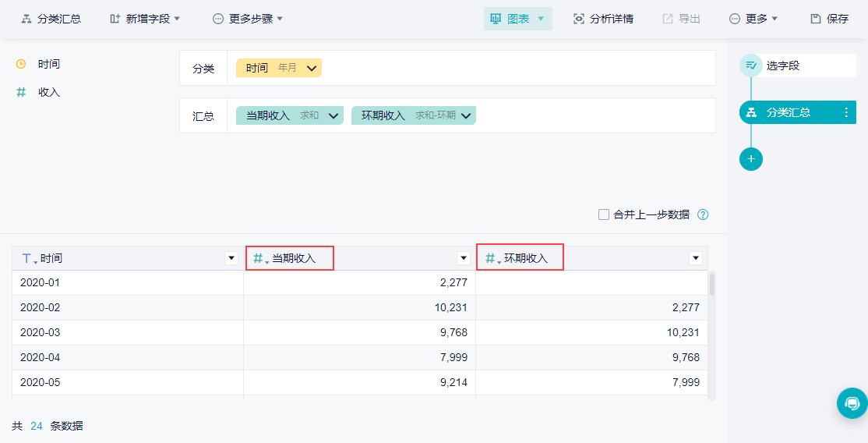This screenshot has width=868, height=443.
Task: Enable the 合并上一步数据 checkbox
Action: (x=604, y=214)
